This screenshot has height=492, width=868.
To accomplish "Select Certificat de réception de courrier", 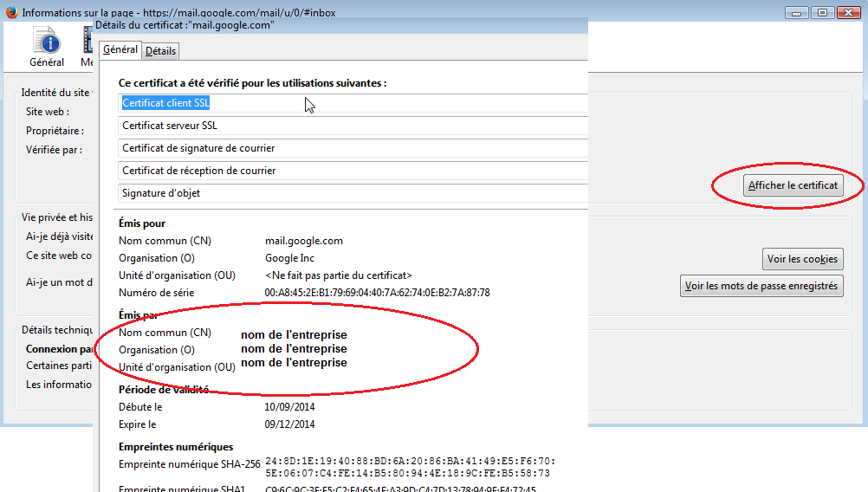I will 353,171.
